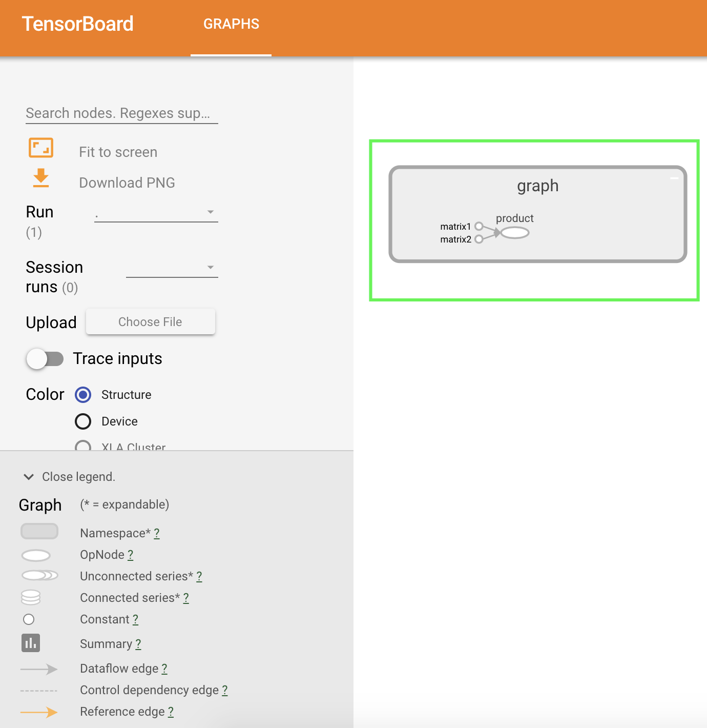Toggle the Trace inputs switch

pos(45,359)
